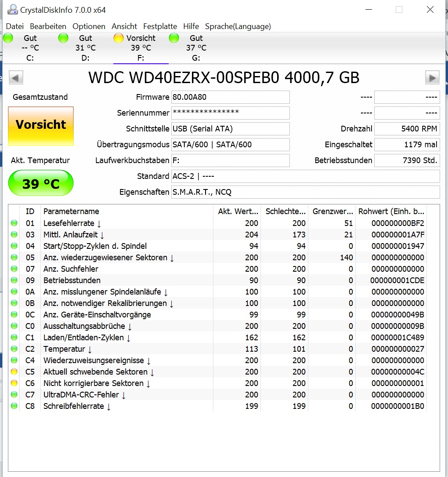The width and height of the screenshot is (448, 477).
Task: Click raw value 000000001CDE
Action: [x=397, y=280]
